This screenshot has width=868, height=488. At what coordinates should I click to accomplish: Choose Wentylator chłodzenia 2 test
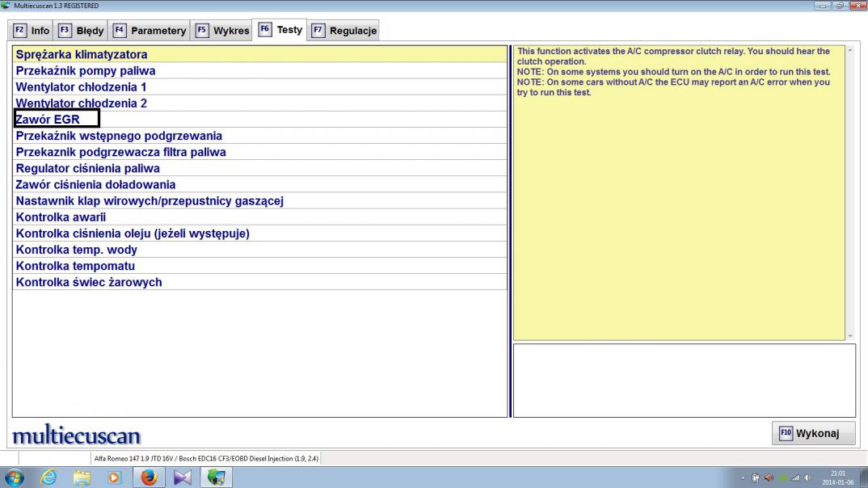(259, 103)
